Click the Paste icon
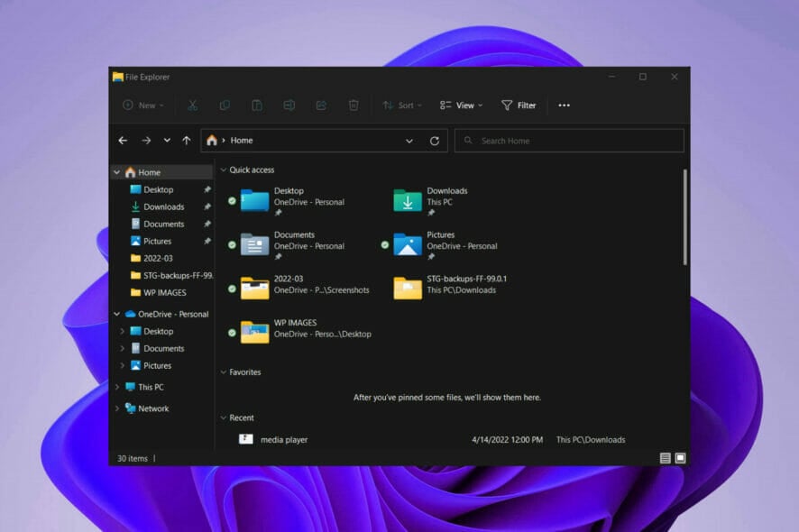The image size is (799, 532). coord(257,105)
